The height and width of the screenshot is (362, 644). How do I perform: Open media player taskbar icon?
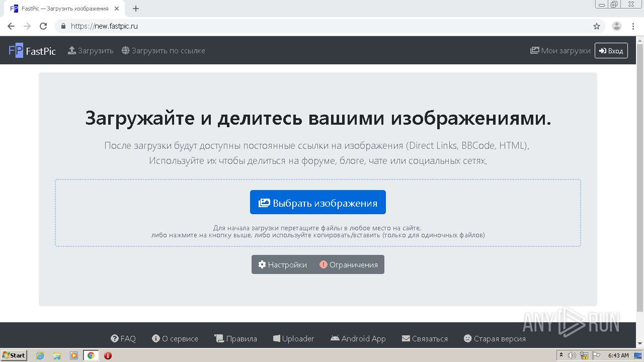(x=74, y=355)
